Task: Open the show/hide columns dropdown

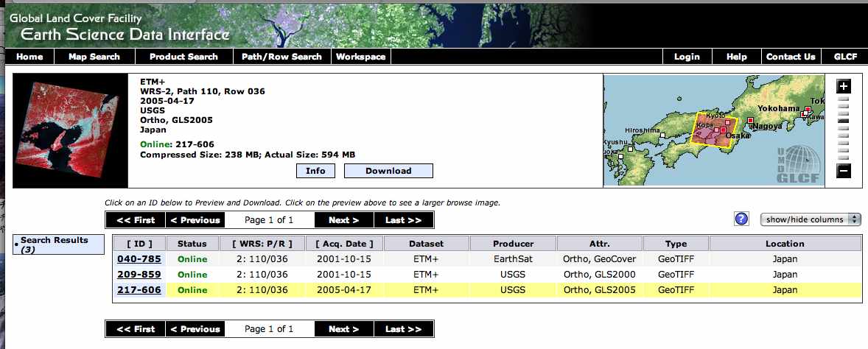Action: [811, 219]
